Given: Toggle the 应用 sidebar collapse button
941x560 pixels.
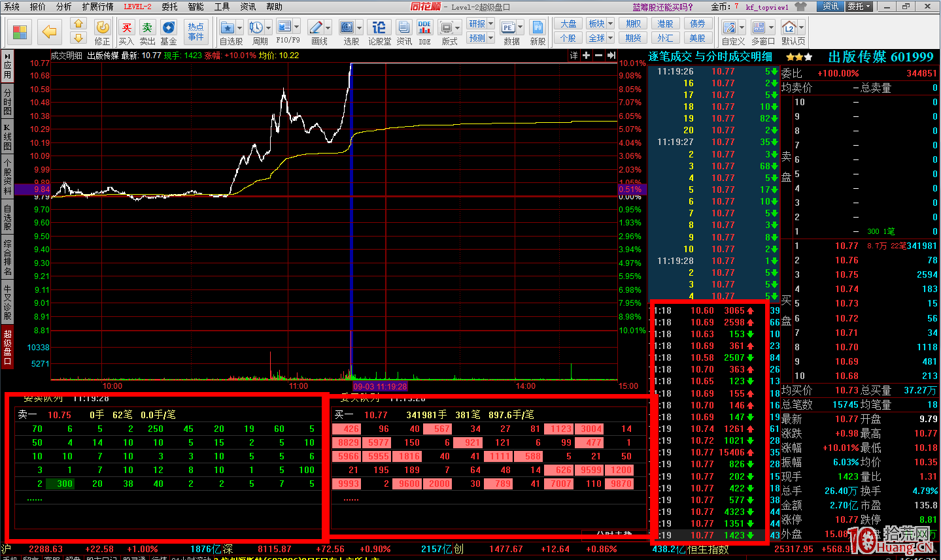Looking at the screenshot, I should coord(7,65).
